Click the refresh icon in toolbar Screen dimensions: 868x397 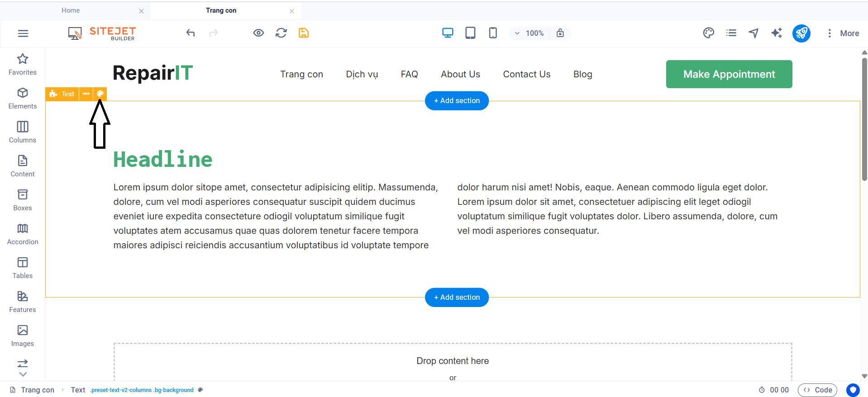pos(281,33)
